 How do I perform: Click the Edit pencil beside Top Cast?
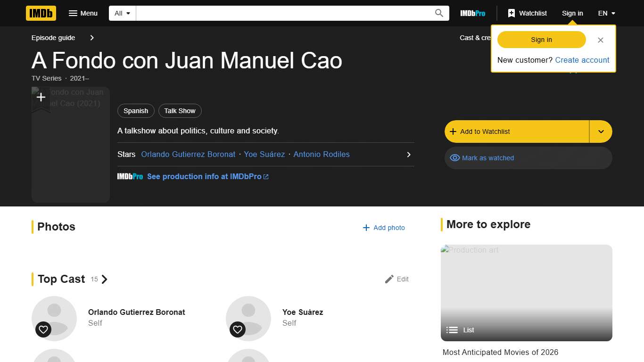[x=388, y=279]
